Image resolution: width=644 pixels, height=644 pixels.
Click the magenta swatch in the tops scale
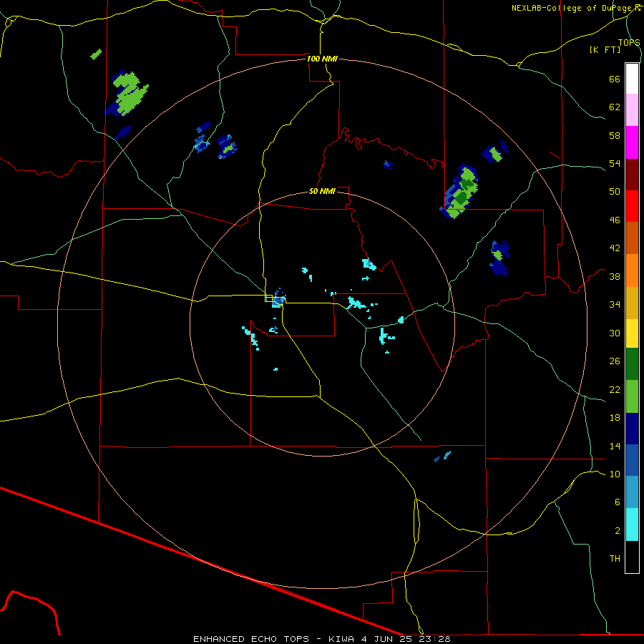(632, 142)
